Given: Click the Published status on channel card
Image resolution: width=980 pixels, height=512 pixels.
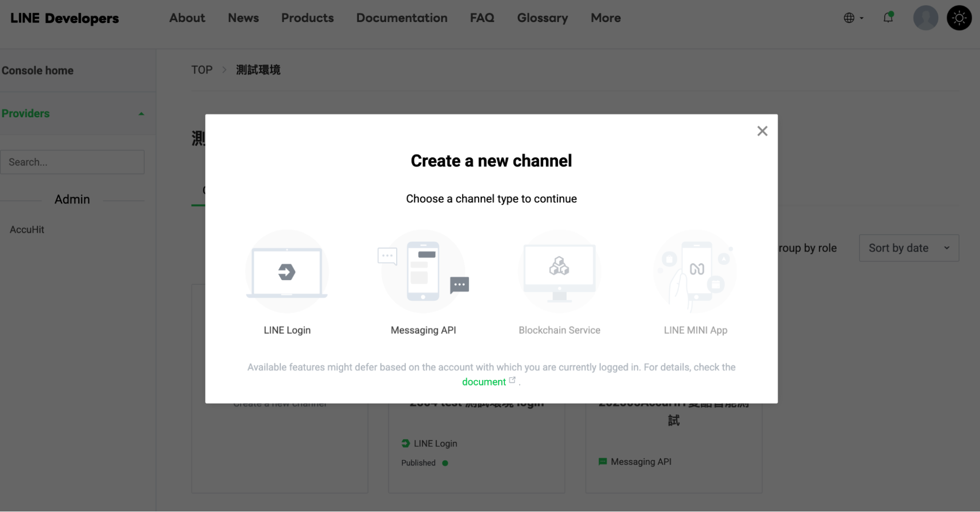Looking at the screenshot, I should (x=425, y=463).
